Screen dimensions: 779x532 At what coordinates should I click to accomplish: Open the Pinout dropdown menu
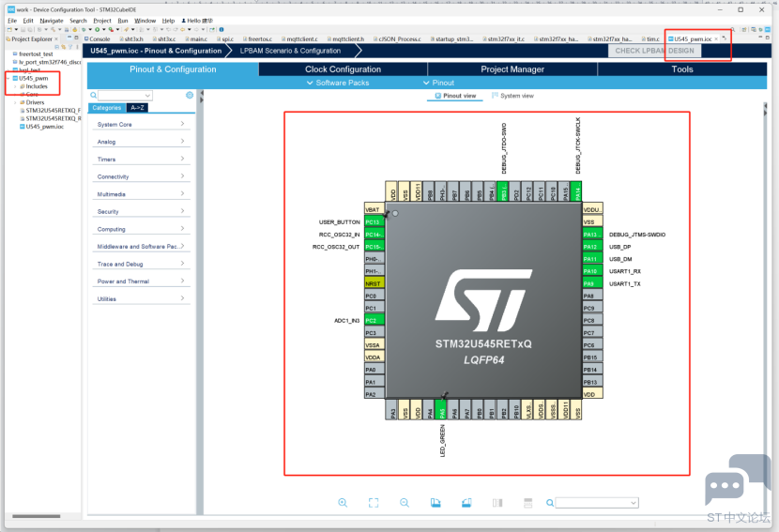pos(438,83)
